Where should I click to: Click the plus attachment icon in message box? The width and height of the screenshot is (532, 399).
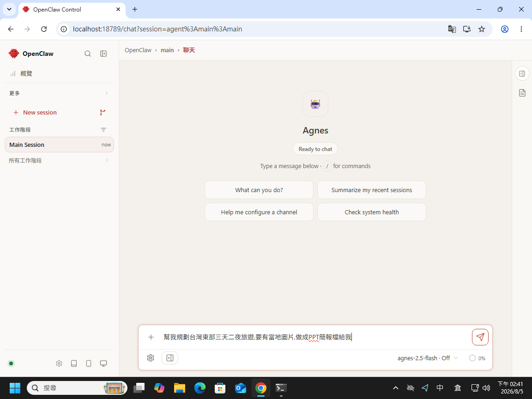click(x=151, y=337)
